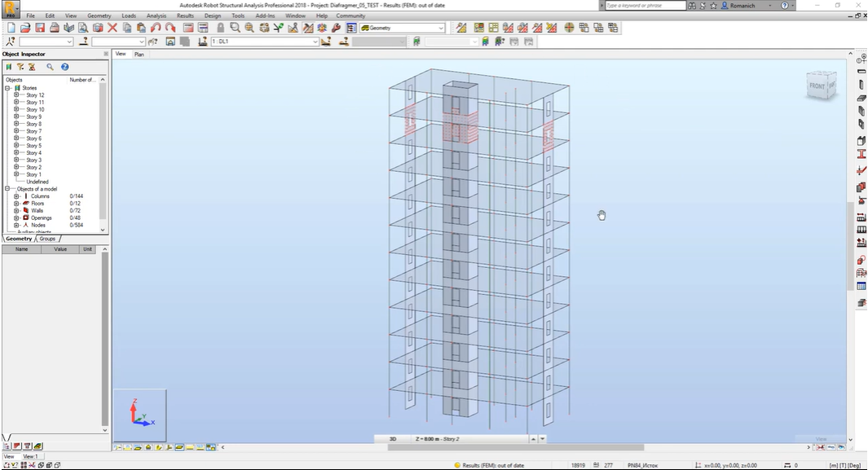Click the crosshair circle icon in toolbar
This screenshot has height=470, width=868.
pos(569,28)
